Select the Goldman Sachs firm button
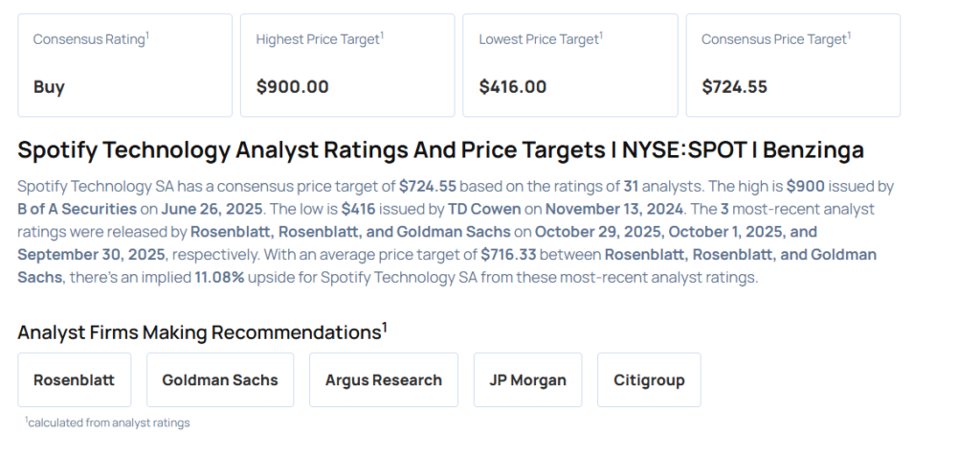 click(219, 379)
